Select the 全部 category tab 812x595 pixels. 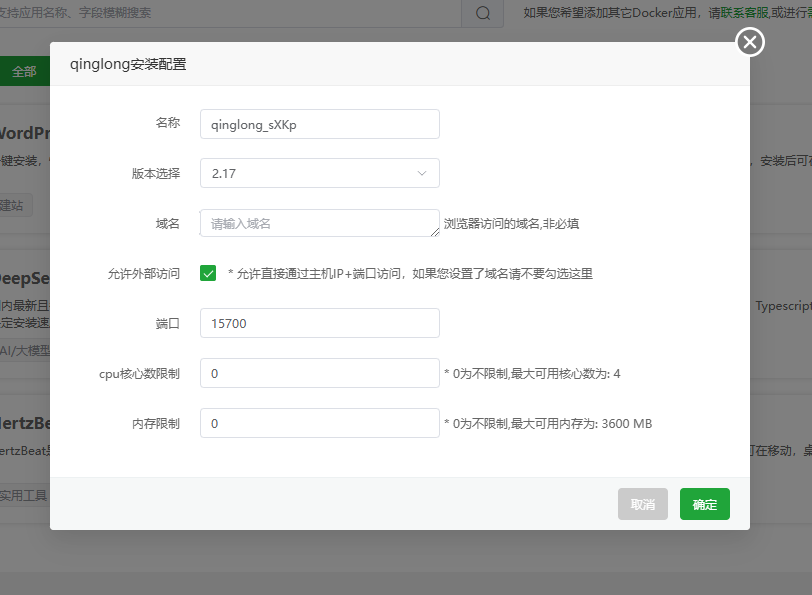tap(24, 72)
